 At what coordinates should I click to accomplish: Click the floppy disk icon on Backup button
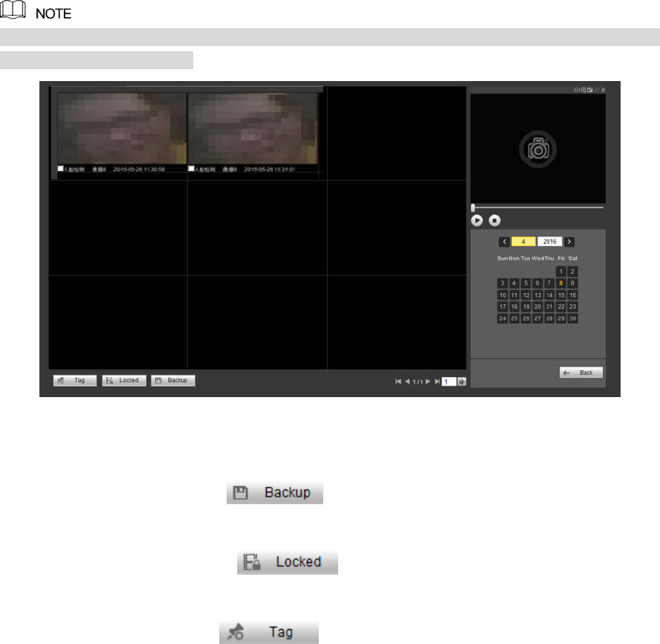tap(158, 380)
